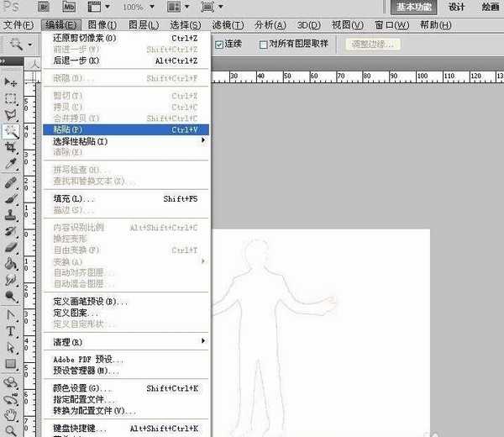
Task: Choose 预设管理器(M)... entry
Action: [x=126, y=371]
